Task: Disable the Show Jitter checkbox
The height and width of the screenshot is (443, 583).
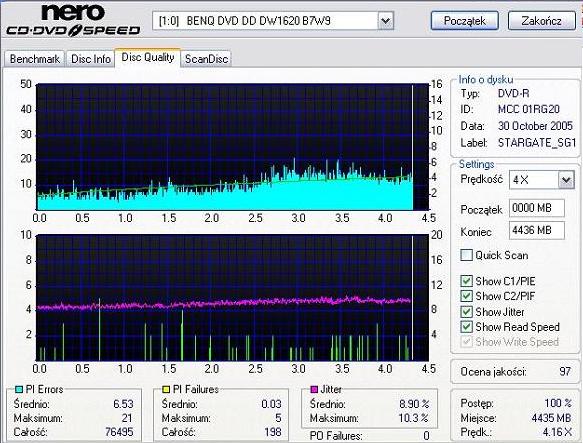Action: pyautogui.click(x=466, y=312)
